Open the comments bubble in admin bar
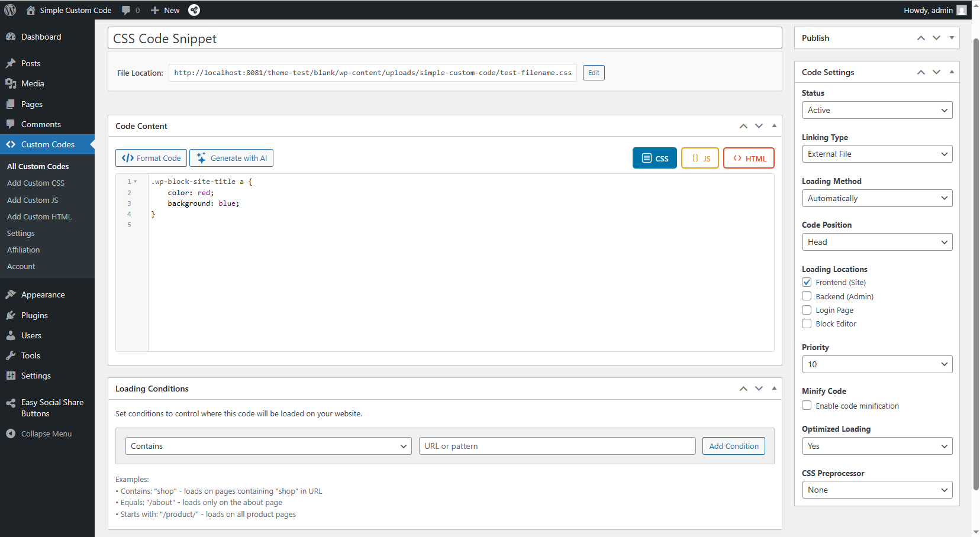This screenshot has height=537, width=980. tap(130, 10)
